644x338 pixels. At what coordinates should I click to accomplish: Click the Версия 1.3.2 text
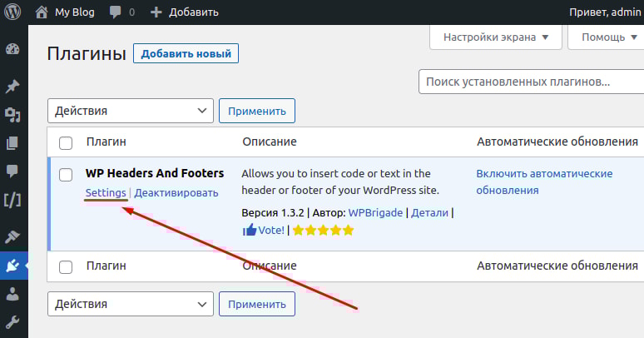[x=273, y=212]
